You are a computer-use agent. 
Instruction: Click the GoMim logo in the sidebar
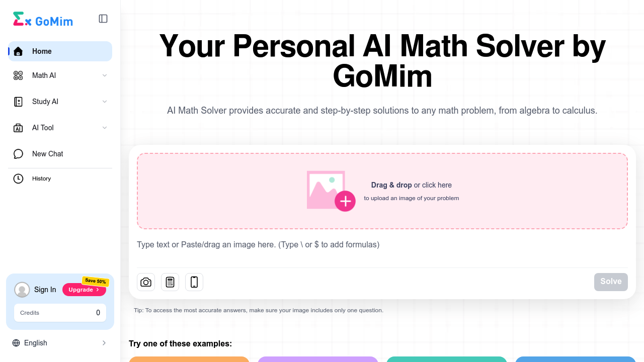43,19
